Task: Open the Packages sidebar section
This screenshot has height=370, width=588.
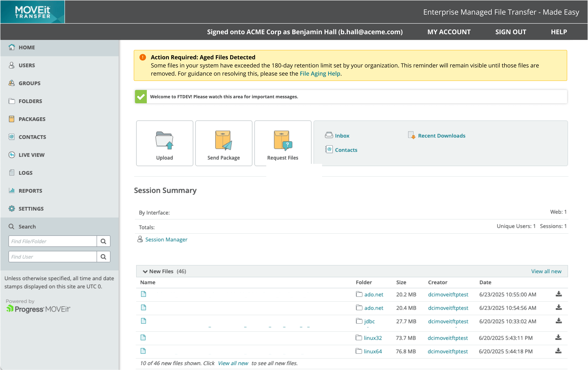Action: tap(32, 119)
